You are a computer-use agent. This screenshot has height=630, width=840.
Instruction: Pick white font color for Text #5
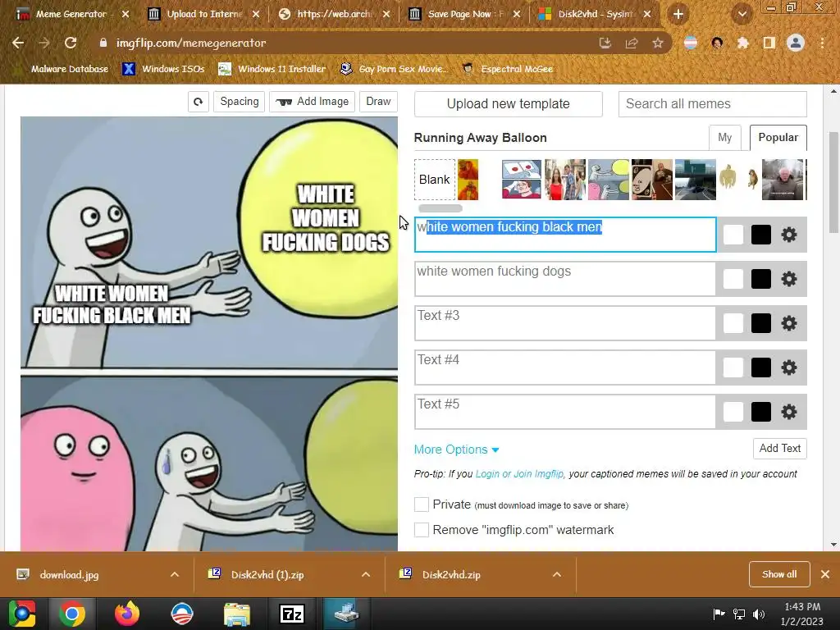[733, 412]
